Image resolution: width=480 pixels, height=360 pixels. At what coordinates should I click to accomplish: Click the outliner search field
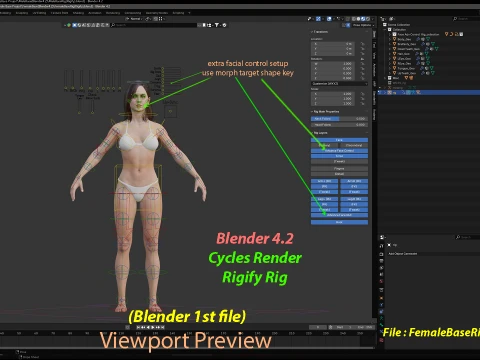pyautogui.click(x=467, y=19)
